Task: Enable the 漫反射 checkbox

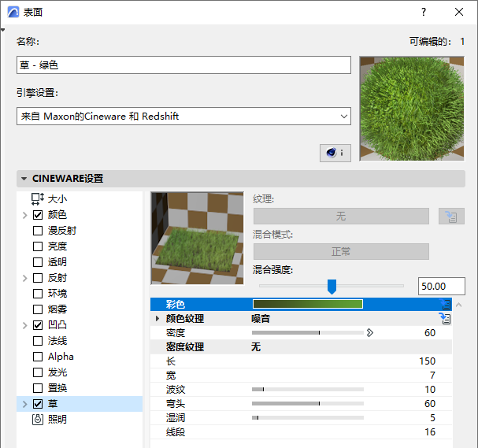Action: click(38, 231)
